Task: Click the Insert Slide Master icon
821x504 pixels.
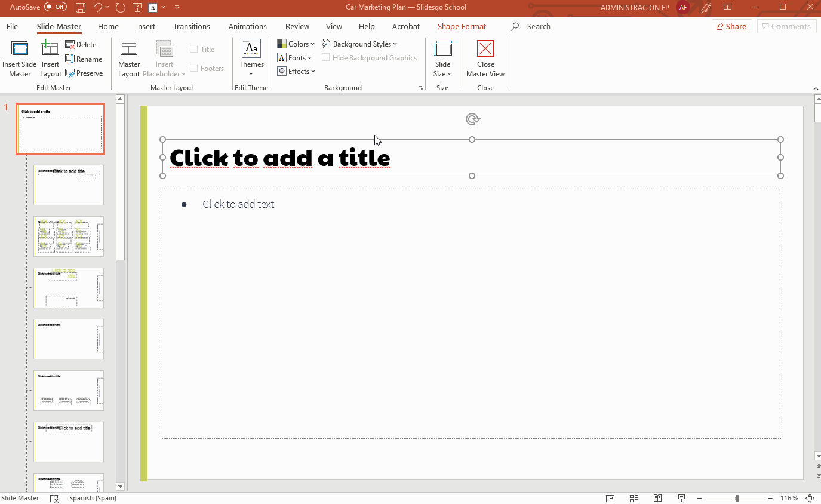Action: point(20,50)
